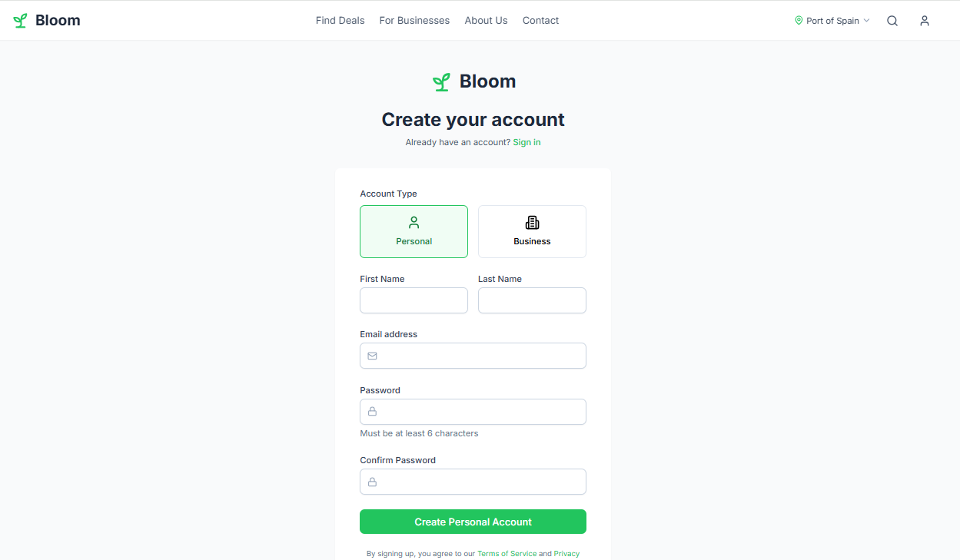Select the Personal account type

[x=414, y=231]
